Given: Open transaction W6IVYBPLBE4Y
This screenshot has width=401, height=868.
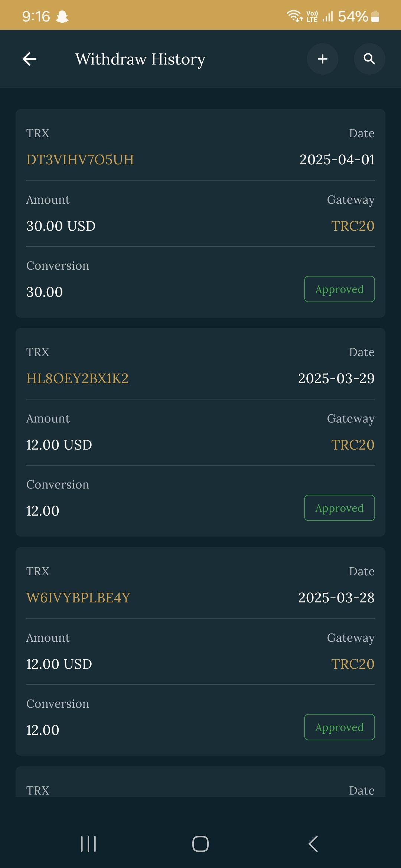Looking at the screenshot, I should (78, 598).
